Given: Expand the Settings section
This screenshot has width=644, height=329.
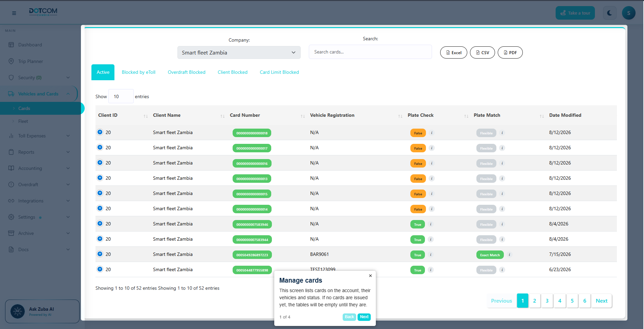Looking at the screenshot, I should (39, 217).
